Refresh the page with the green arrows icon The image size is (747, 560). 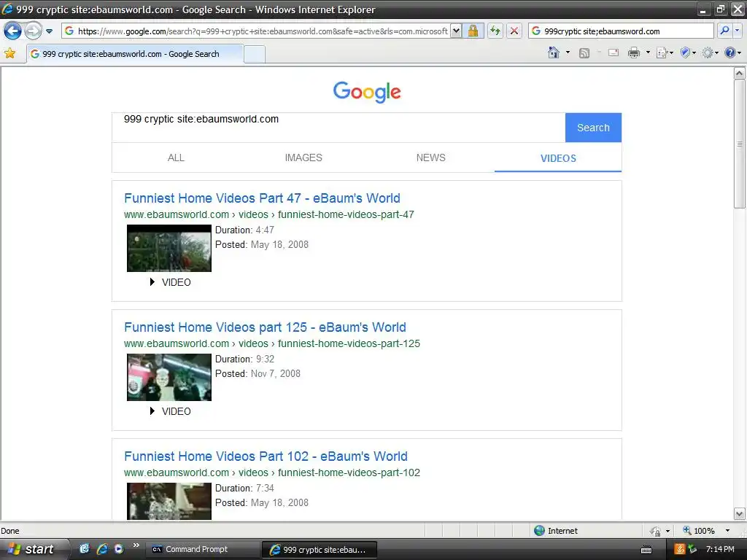click(495, 31)
